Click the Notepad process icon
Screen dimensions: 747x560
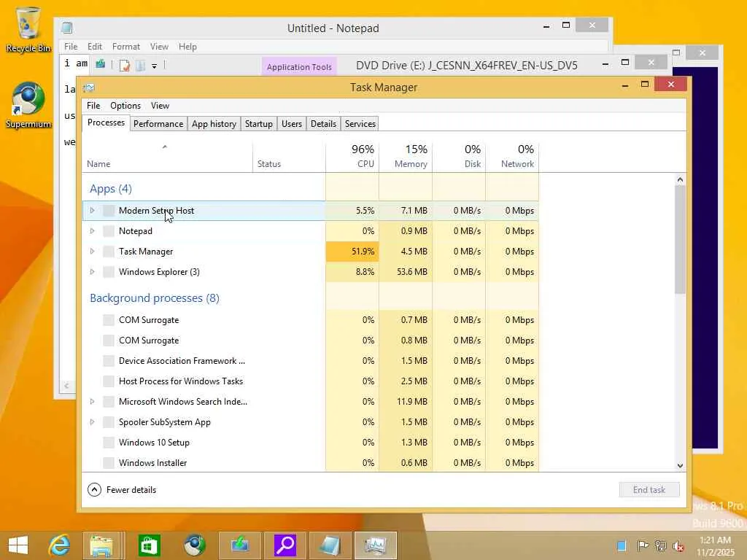tap(109, 231)
